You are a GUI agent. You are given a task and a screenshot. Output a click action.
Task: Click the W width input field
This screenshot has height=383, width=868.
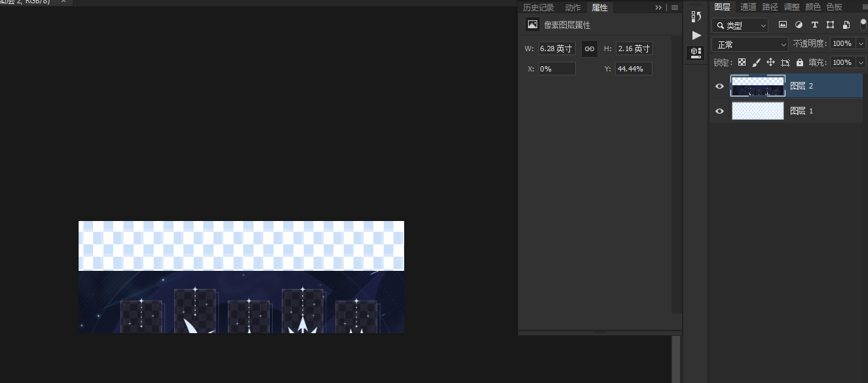tap(556, 49)
